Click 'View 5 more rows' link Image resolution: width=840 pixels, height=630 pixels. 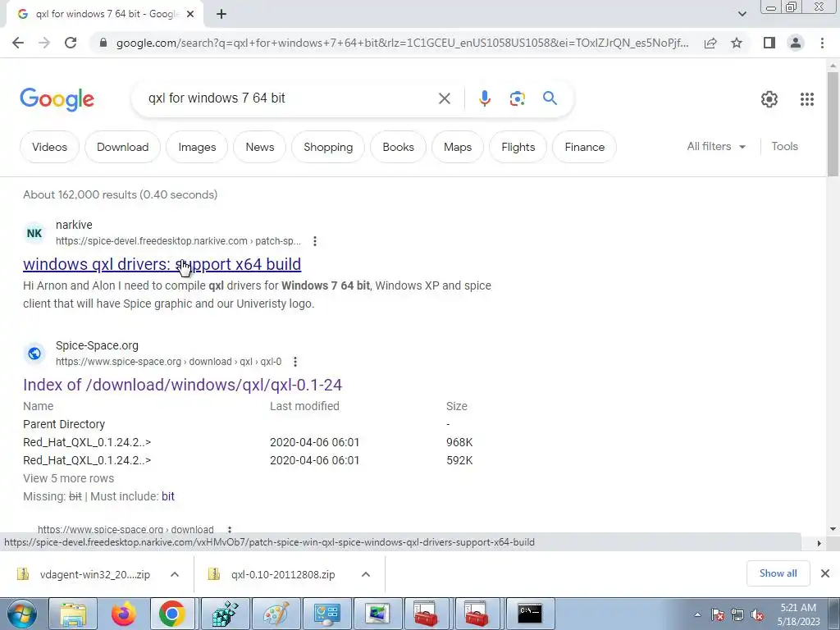(69, 478)
